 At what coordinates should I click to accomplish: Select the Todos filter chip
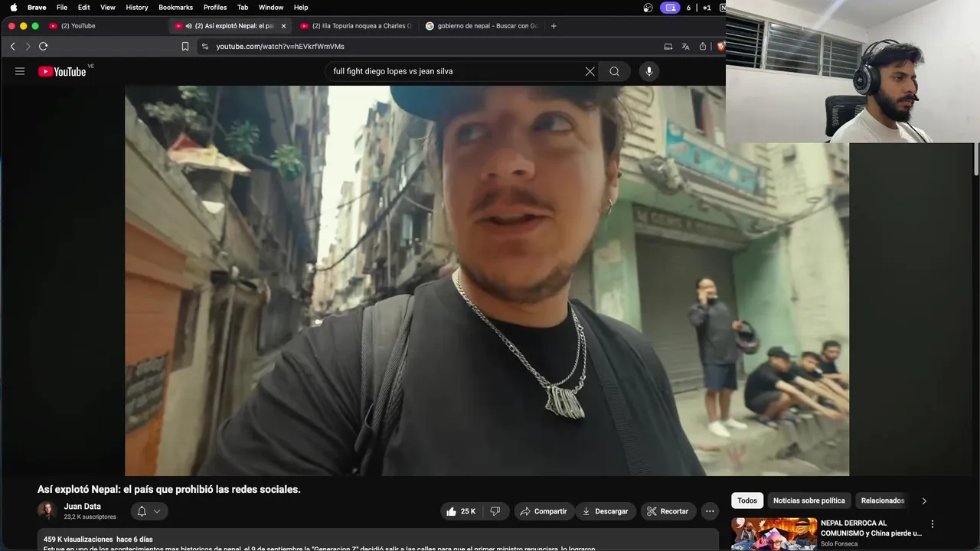click(x=747, y=500)
